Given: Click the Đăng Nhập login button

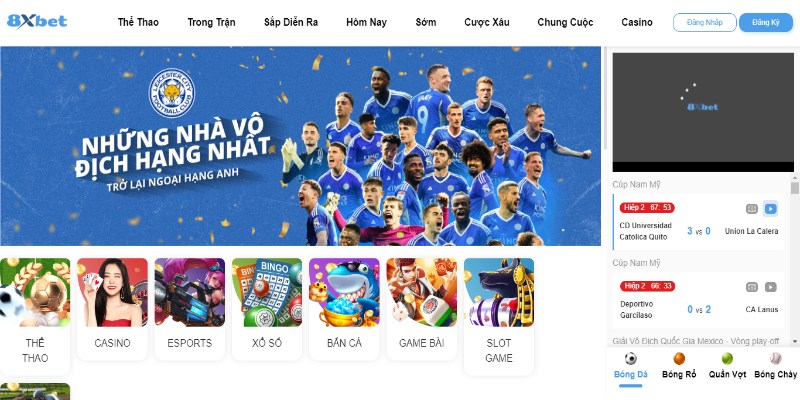Looking at the screenshot, I should click(x=705, y=22).
